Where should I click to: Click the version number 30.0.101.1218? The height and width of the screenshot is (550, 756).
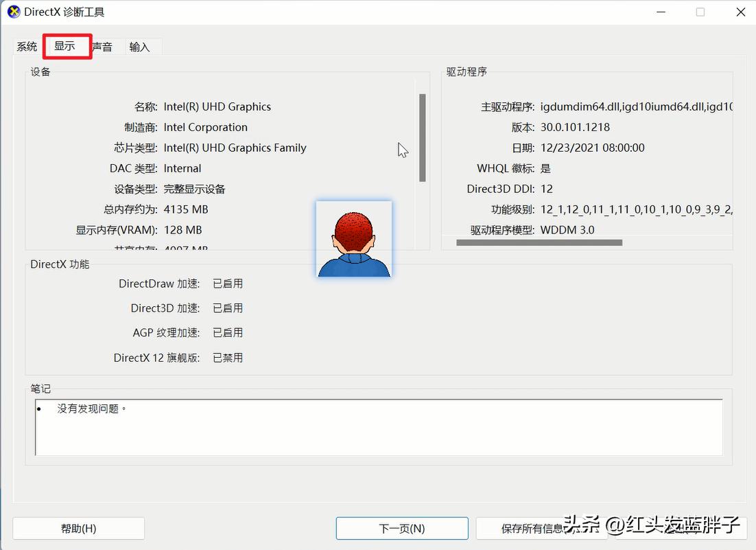[x=574, y=127]
